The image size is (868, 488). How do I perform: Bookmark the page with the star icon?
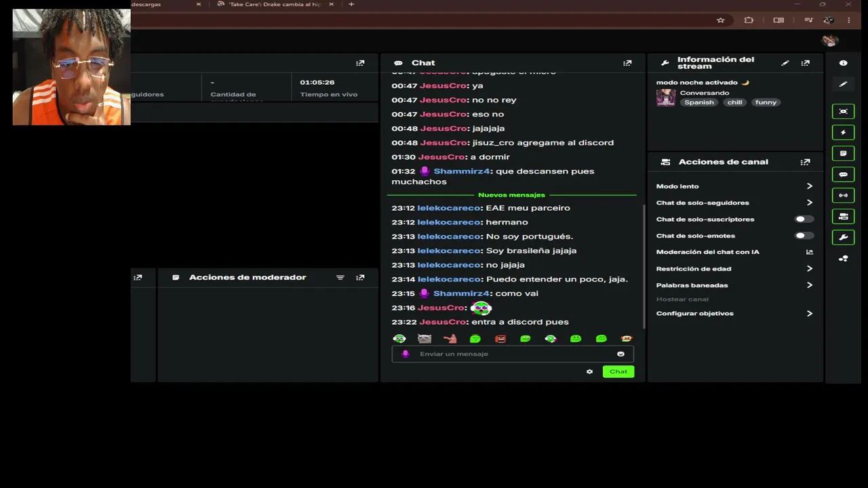pyautogui.click(x=720, y=20)
